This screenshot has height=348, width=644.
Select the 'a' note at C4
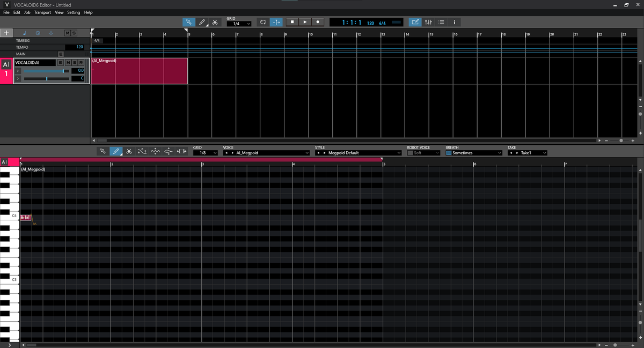(26, 217)
